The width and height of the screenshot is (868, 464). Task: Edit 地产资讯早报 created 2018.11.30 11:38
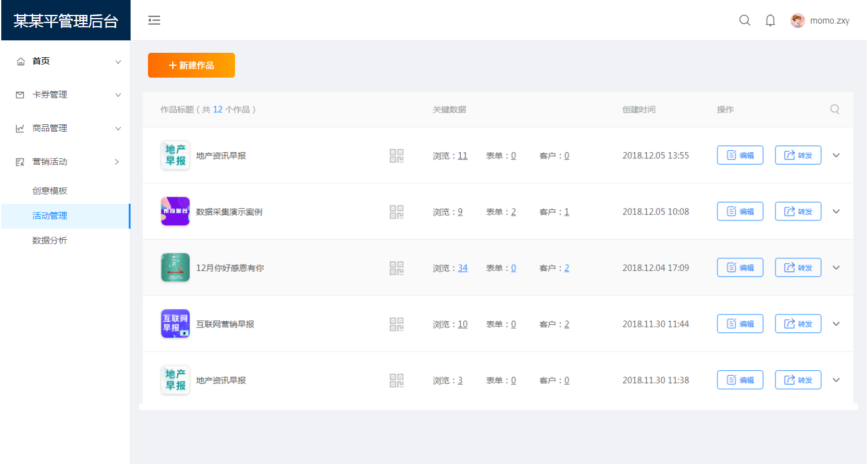click(740, 380)
